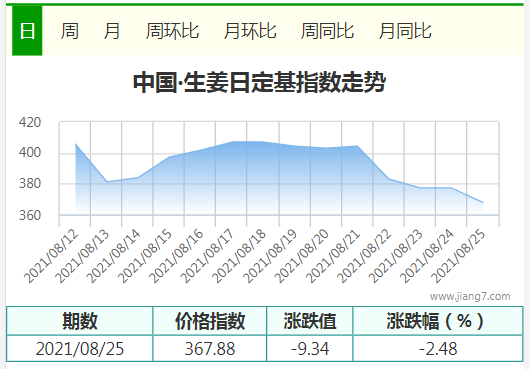Click the 2021/08/25 x-axis date label
530x369 pixels.
pyautogui.click(x=458, y=256)
